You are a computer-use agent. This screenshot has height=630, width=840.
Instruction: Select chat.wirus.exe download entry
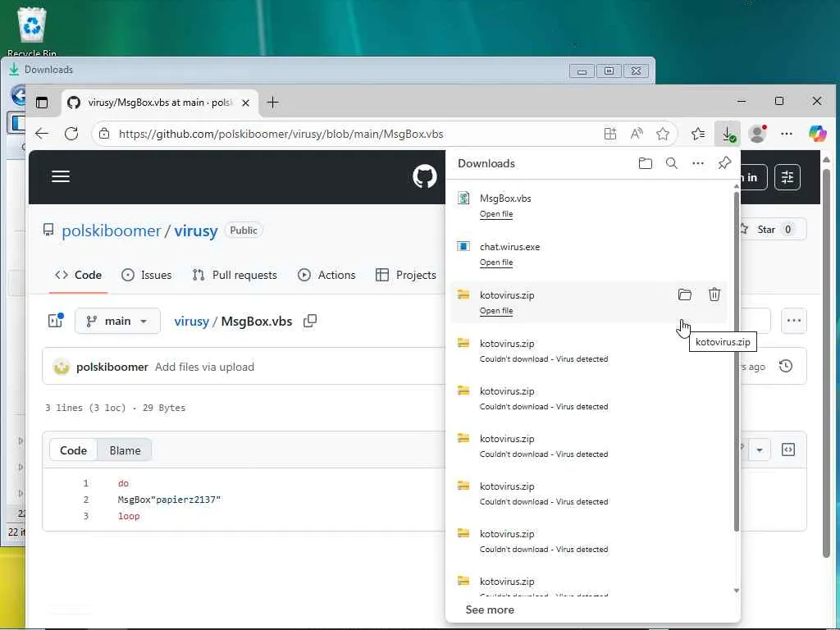[x=589, y=253]
